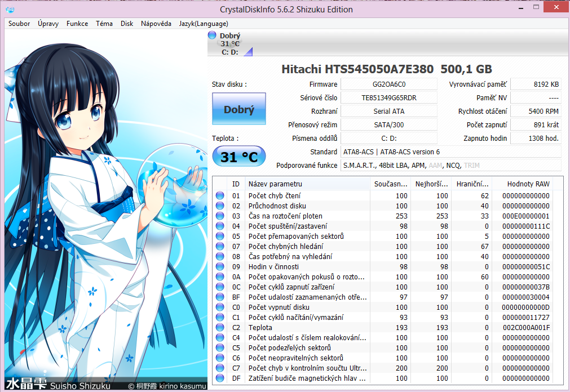
Task: Open the Téma menu
Action: 104,24
